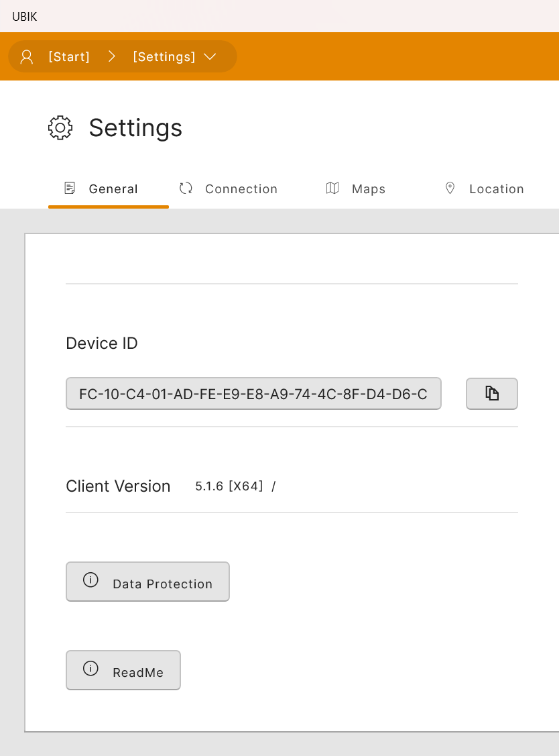This screenshot has height=756, width=559.
Task: Click the pin icon for Location
Action: coord(450,188)
